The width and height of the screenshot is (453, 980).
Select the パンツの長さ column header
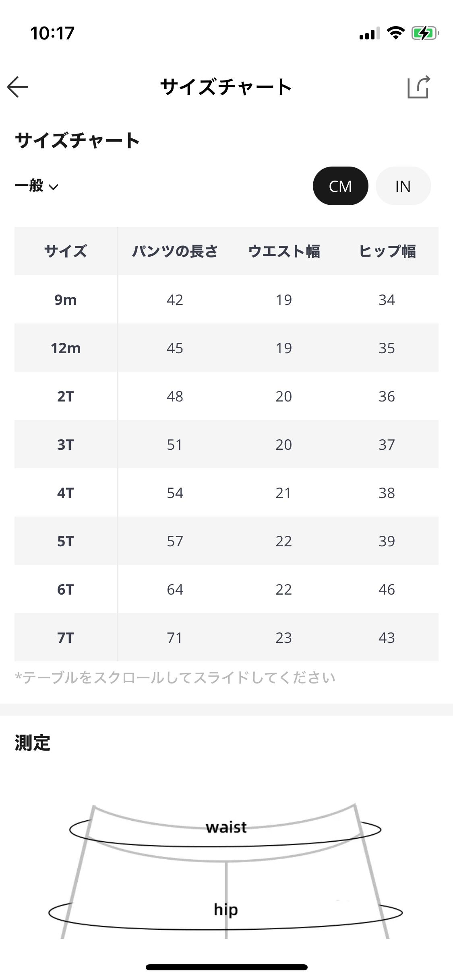pyautogui.click(x=175, y=251)
